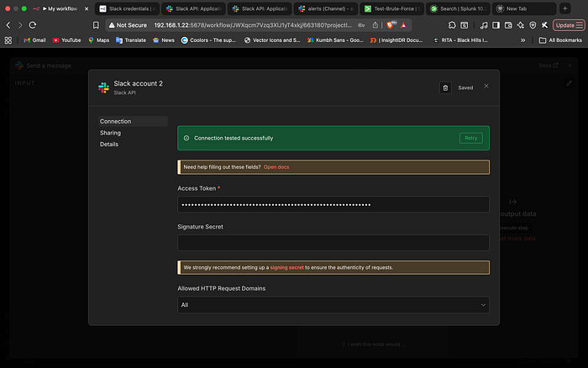Click the Saved status label
The width and height of the screenshot is (588, 368).
[465, 87]
